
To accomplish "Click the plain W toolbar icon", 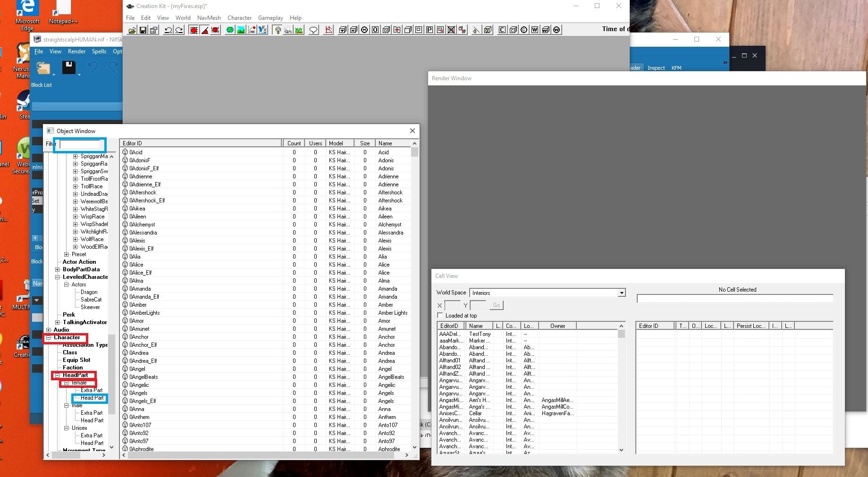I will coord(535,30).
